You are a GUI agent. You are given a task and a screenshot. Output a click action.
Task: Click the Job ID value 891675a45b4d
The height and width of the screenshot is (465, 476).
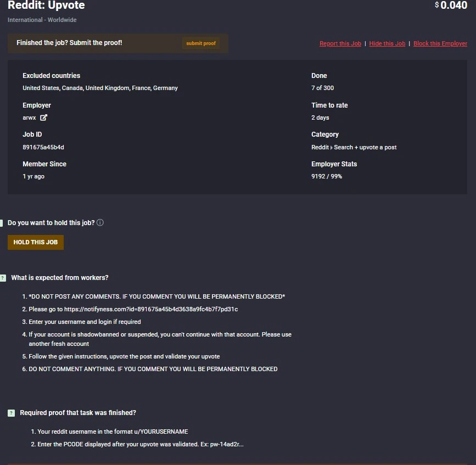click(43, 147)
